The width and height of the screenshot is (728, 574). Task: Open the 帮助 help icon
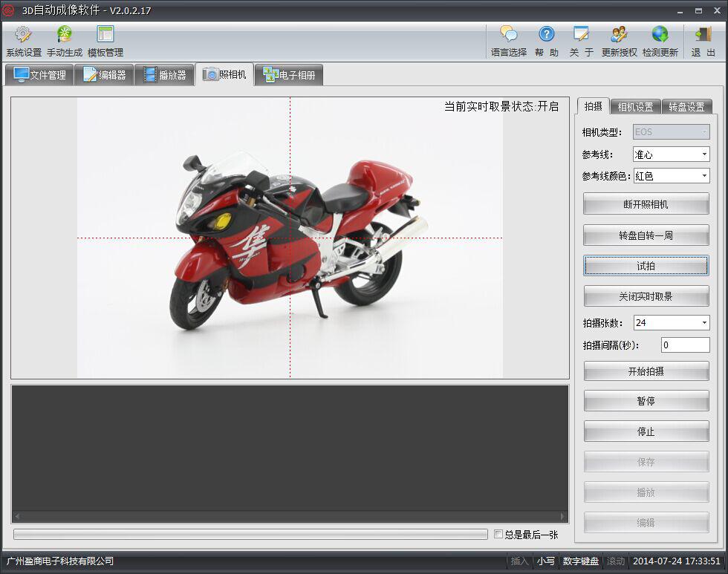tap(547, 40)
